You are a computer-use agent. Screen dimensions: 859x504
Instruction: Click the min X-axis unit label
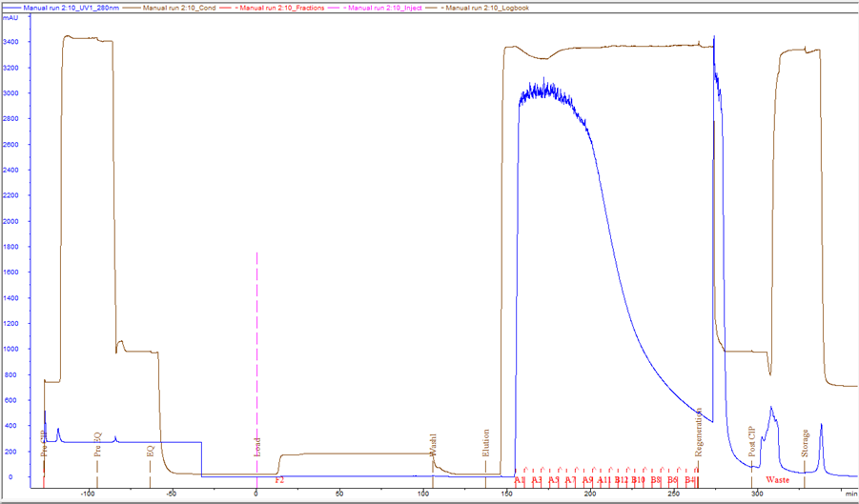[849, 494]
